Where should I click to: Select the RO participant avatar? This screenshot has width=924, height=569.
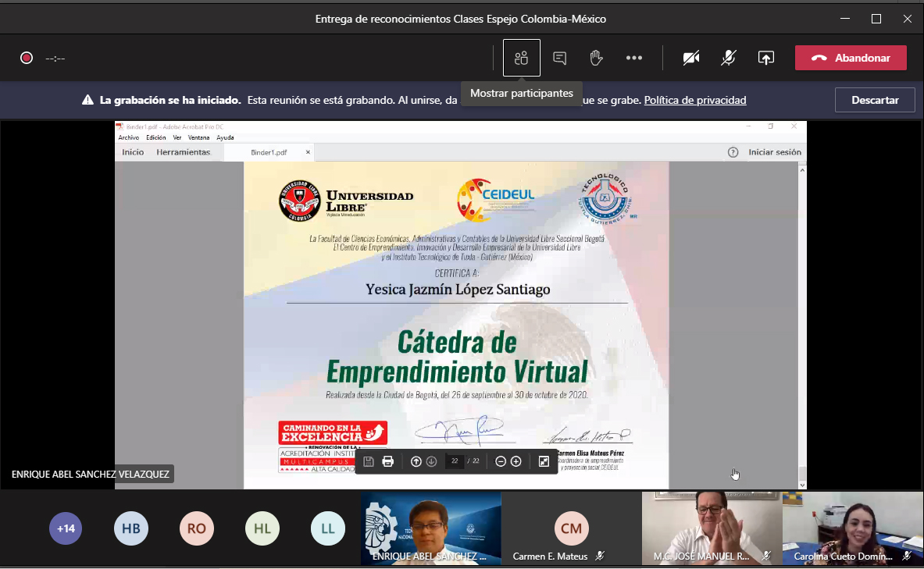point(197,528)
